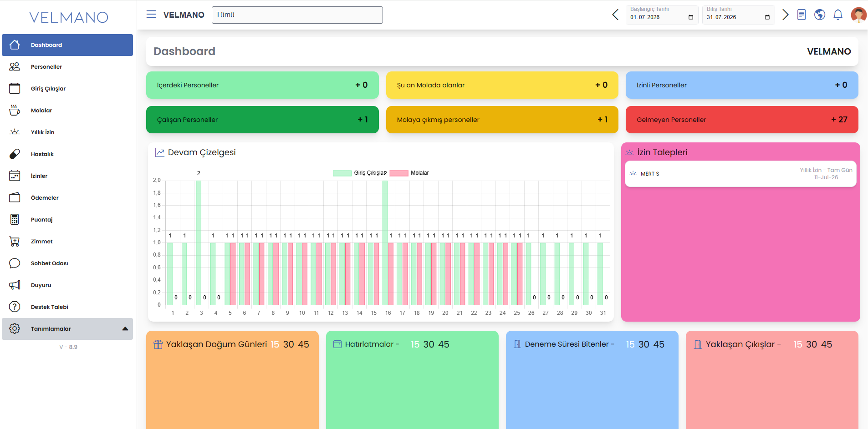Go to next date range arrow
This screenshot has width=868, height=429.
point(785,15)
